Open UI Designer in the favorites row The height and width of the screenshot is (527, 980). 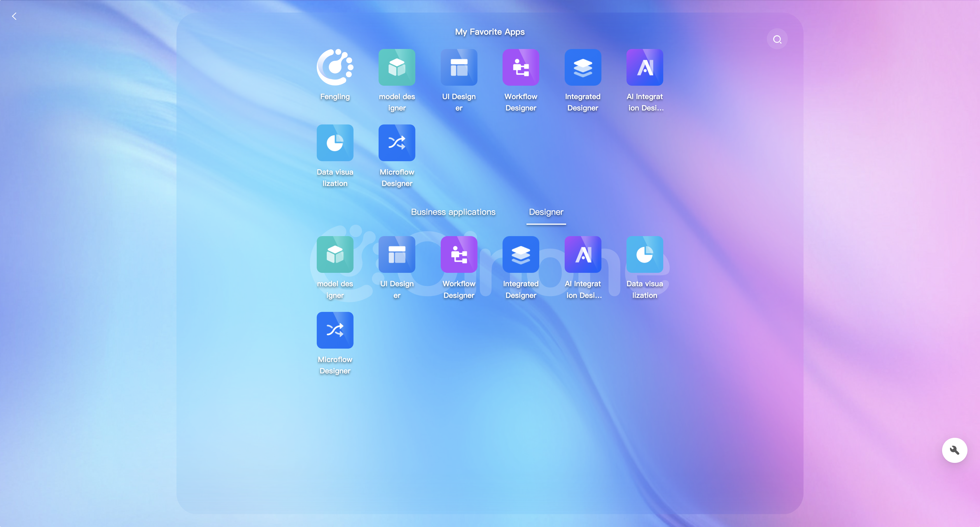(x=459, y=67)
